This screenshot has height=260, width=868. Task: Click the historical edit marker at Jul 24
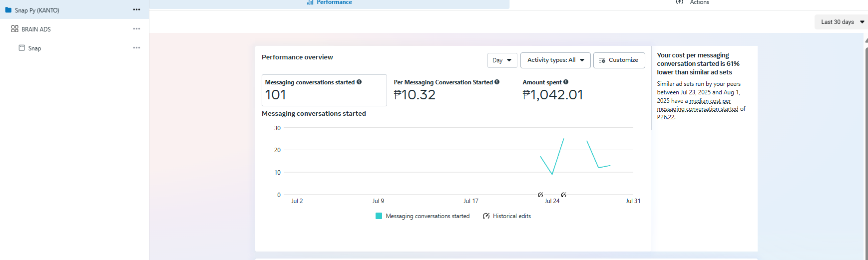[540, 195]
